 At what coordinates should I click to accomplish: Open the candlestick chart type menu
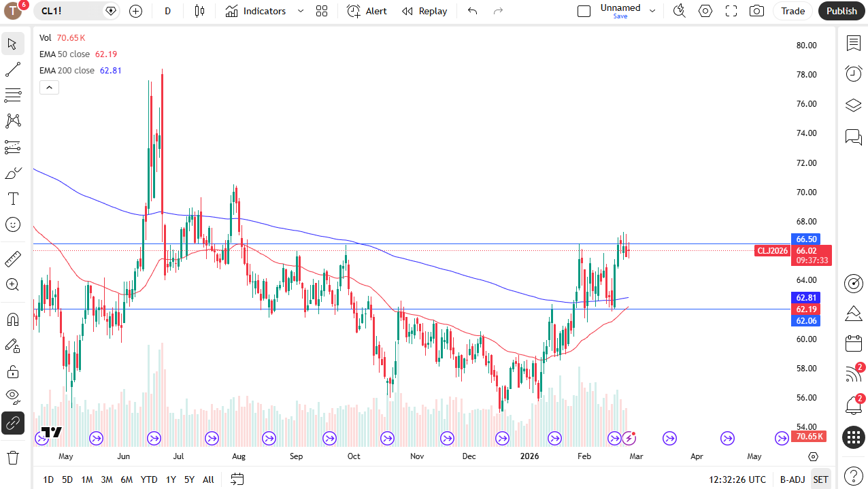click(199, 11)
